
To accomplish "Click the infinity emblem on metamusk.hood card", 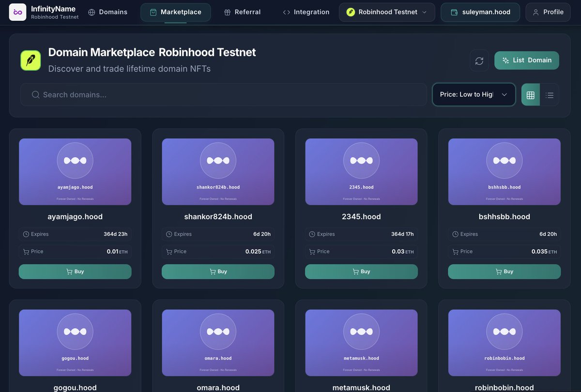I will coord(361,332).
